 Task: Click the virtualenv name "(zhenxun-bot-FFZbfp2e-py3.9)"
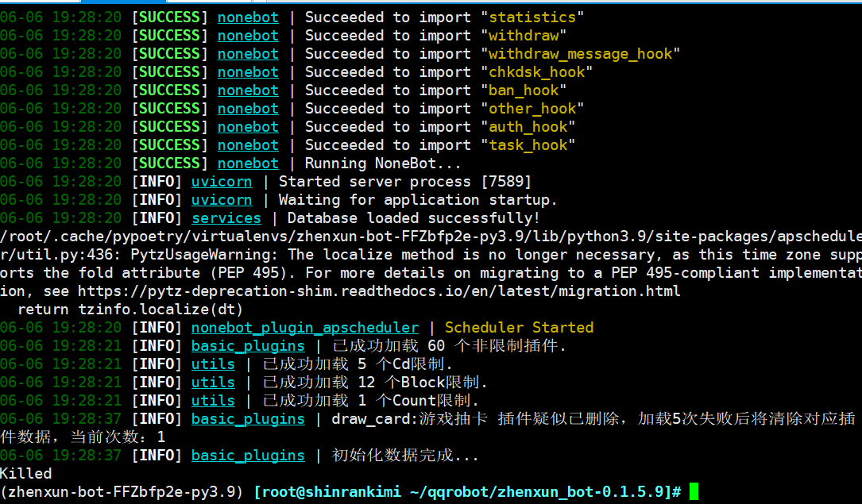tap(122, 492)
